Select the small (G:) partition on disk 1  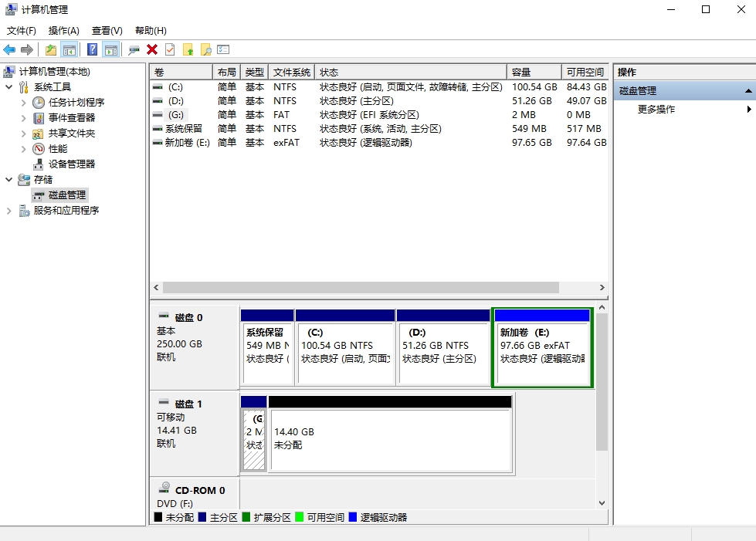pos(253,434)
